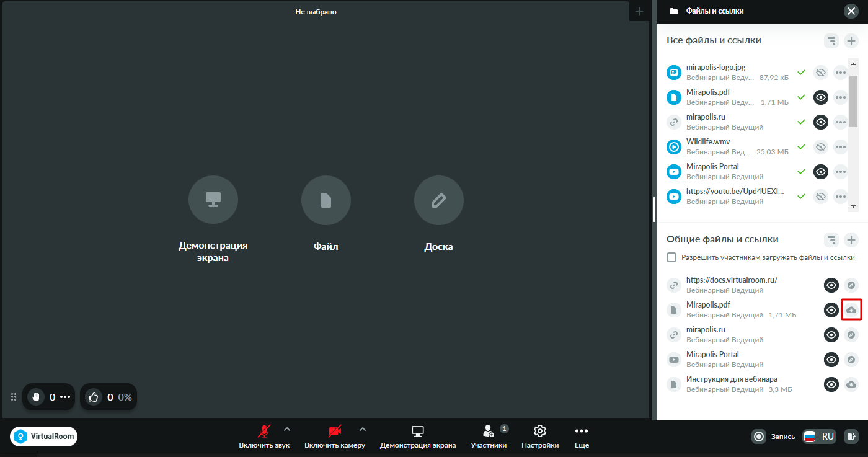Viewport: 868px width, 457px height.
Task: Open Настройки settings
Action: tap(540, 437)
